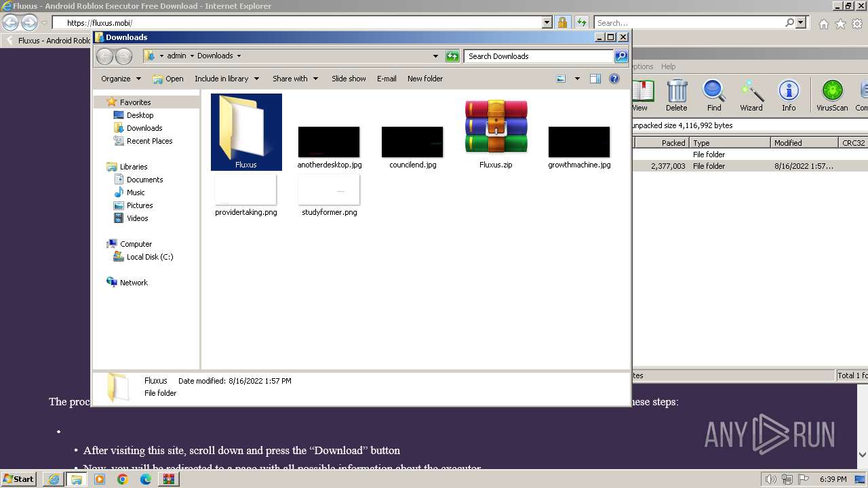The width and height of the screenshot is (868, 488).
Task: Sort WinRAR list by Type column
Action: point(730,143)
